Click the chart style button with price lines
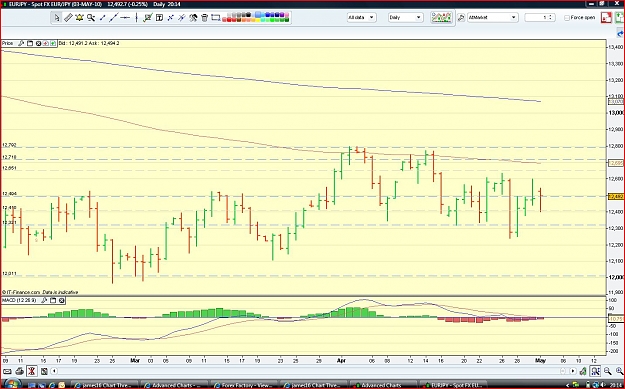625x389 pixels. (441, 18)
